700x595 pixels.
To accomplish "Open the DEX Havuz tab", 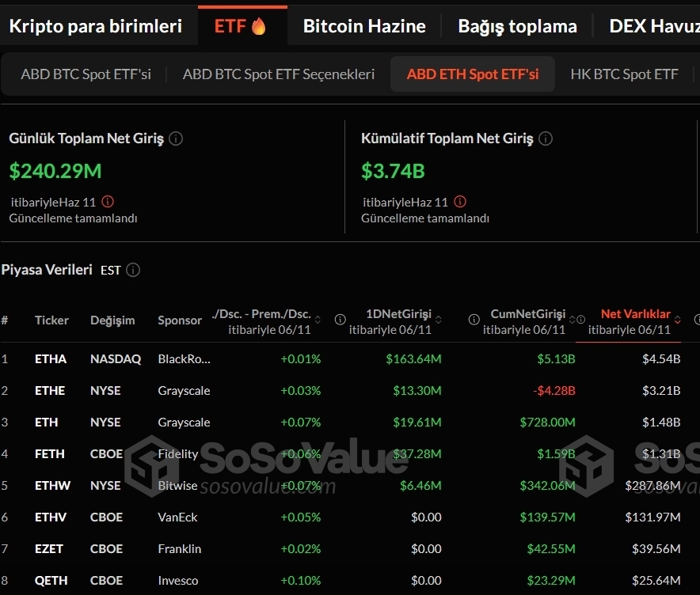I will 654,26.
